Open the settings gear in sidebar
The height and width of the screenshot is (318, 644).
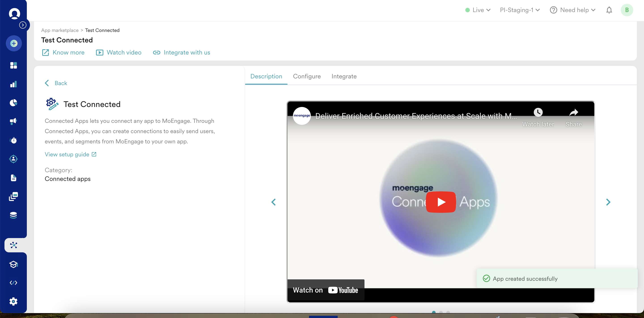tap(13, 301)
